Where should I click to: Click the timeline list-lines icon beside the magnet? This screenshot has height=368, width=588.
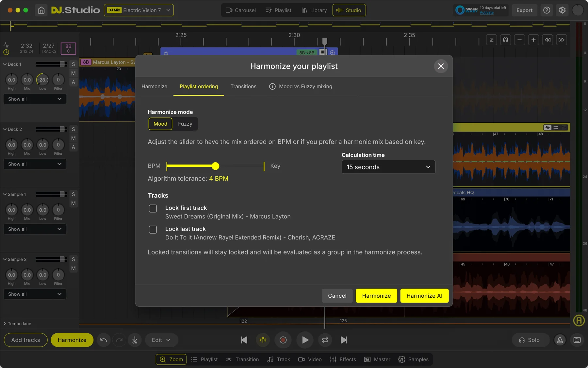[491, 40]
